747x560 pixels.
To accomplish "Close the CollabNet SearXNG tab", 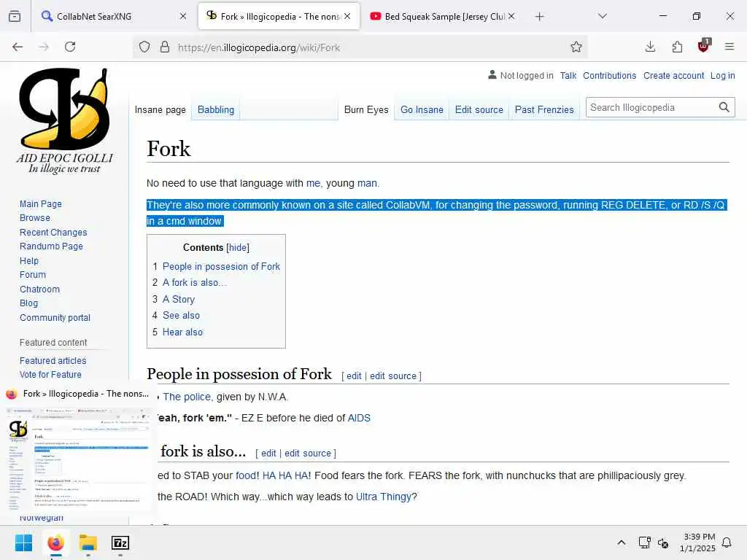I will point(183,16).
